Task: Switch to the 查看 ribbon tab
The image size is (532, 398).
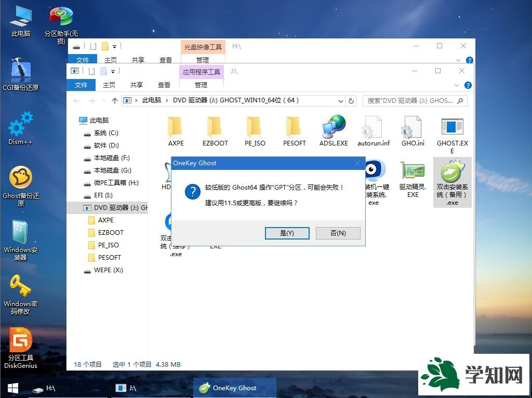Action: [165, 85]
